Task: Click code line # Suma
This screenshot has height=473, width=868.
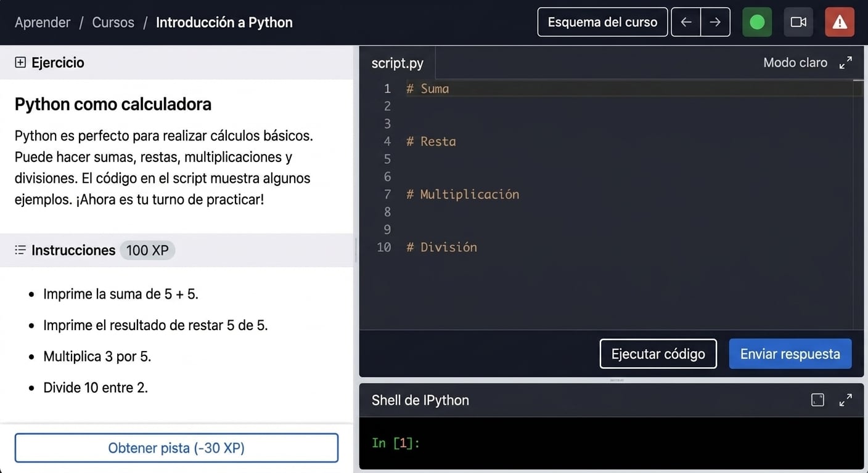Action: (427, 89)
